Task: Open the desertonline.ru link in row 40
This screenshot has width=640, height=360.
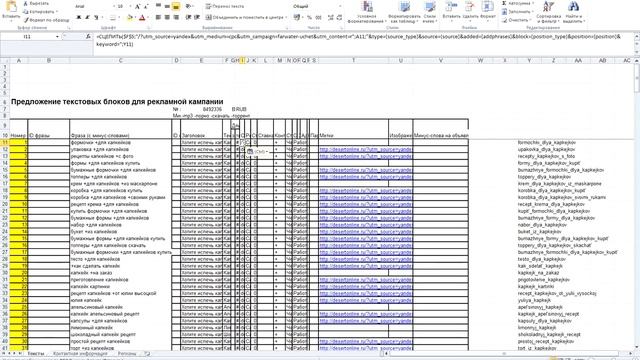Action: point(366,341)
